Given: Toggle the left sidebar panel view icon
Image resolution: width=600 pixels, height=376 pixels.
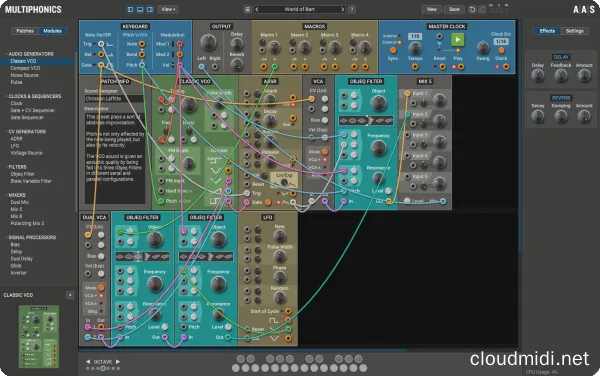Looking at the screenshot, I should (x=130, y=9).
